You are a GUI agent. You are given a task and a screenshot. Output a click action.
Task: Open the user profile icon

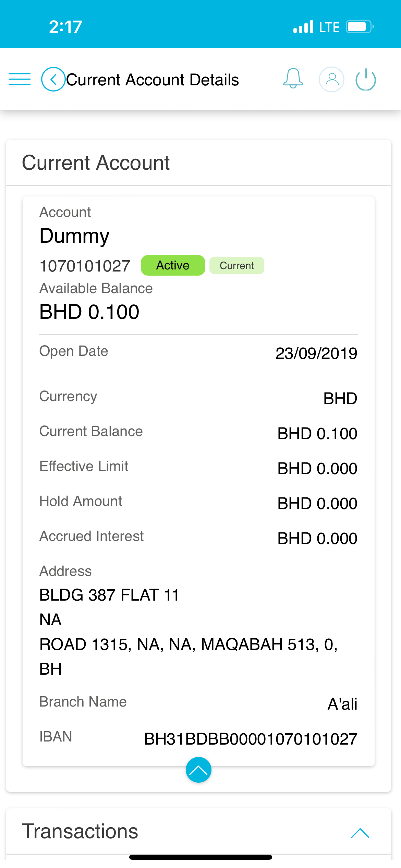click(331, 79)
